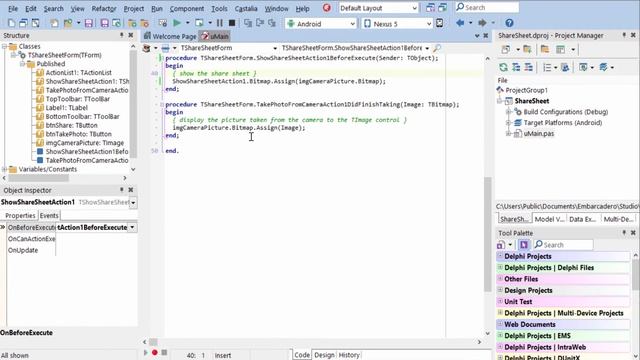Click the Remove file from project icon
Image resolution: width=640 pixels, height=360 pixels.
click(144, 23)
